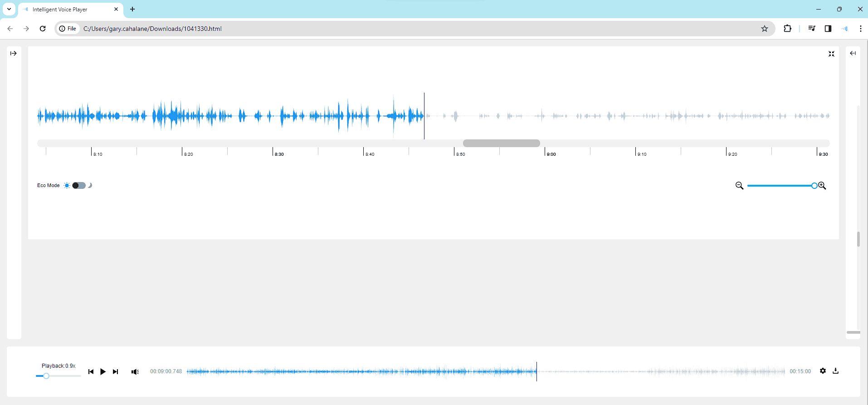
Task: Bookmark this page with star icon
Action: 765,29
